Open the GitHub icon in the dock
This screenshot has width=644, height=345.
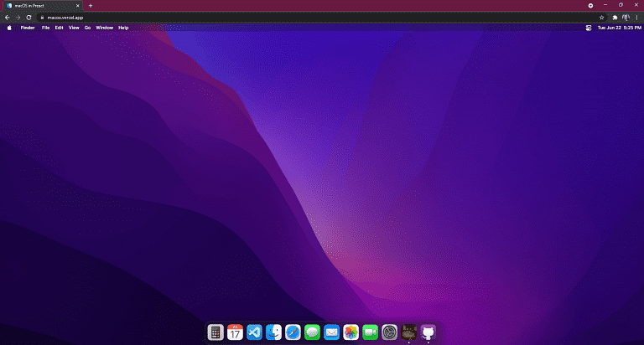pyautogui.click(x=428, y=332)
